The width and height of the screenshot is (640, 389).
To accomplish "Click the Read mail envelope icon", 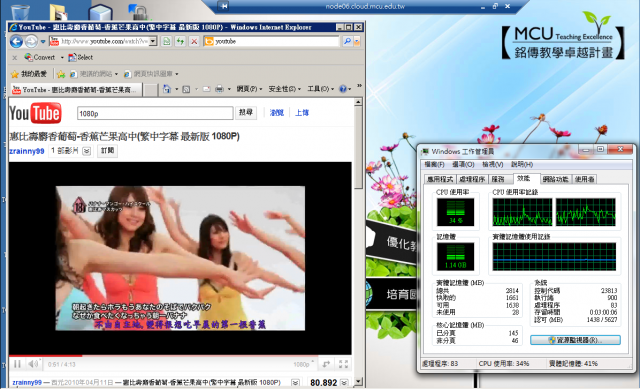I will (x=207, y=89).
